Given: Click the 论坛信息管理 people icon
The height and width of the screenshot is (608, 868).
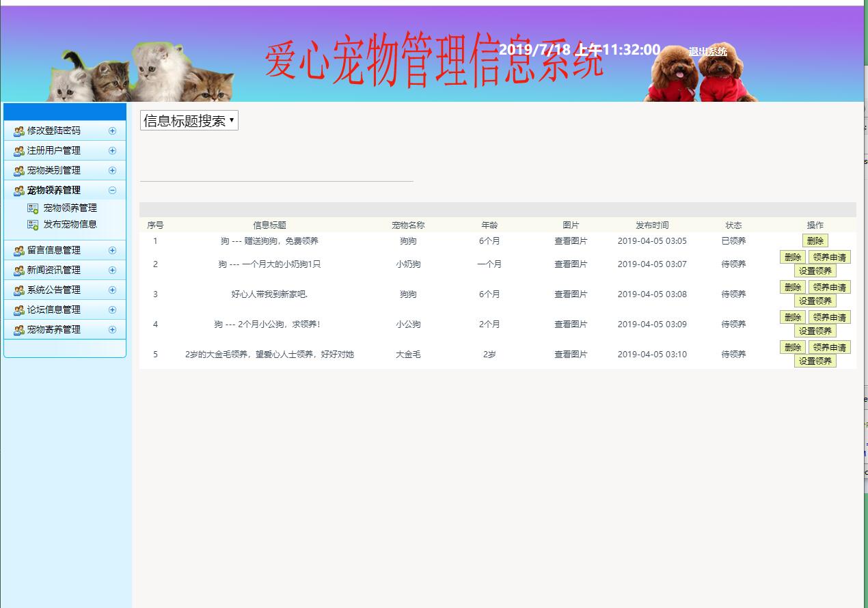Looking at the screenshot, I should [x=18, y=309].
